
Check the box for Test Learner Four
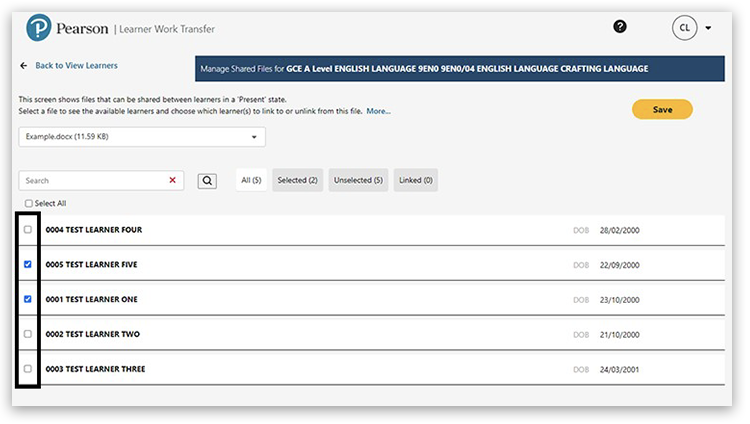(28, 230)
